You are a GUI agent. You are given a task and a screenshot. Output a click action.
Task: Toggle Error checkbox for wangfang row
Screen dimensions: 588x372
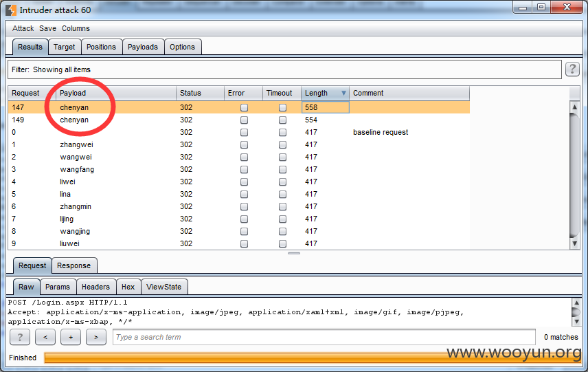pos(244,170)
